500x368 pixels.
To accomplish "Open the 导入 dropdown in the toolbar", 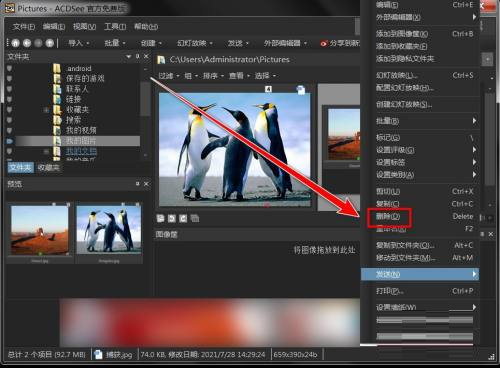I will [79, 43].
